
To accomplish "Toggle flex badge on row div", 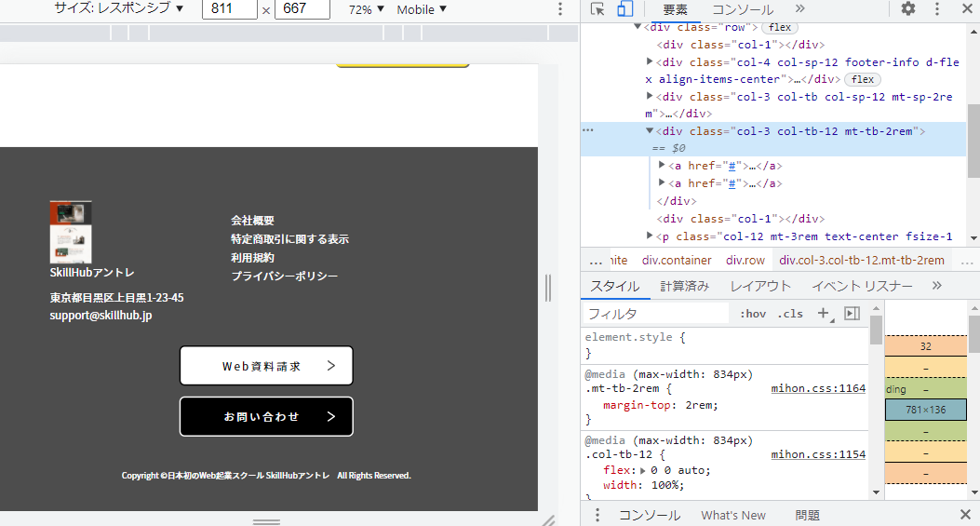I will tap(779, 28).
